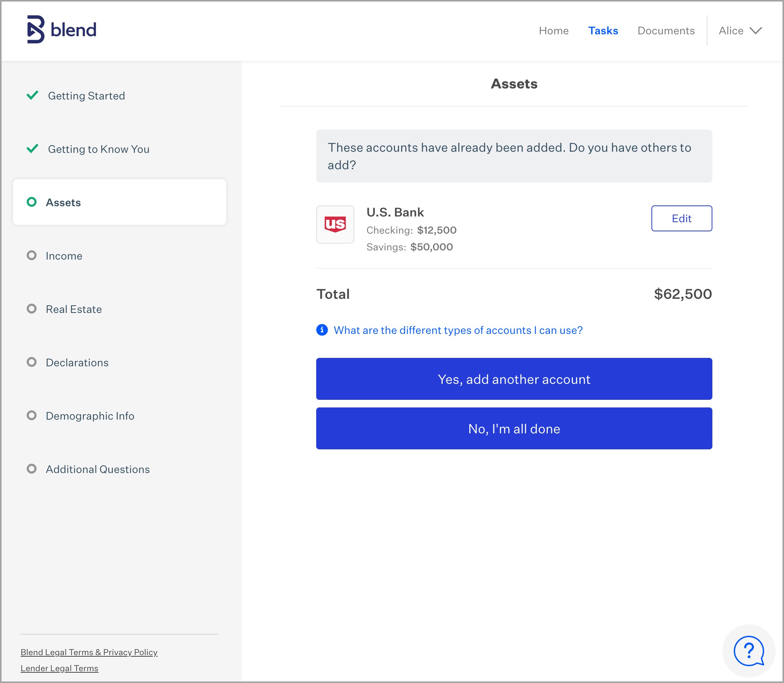Screen dimensions: 784x683
Task: Switch to the Documents tab
Action: 666,30
